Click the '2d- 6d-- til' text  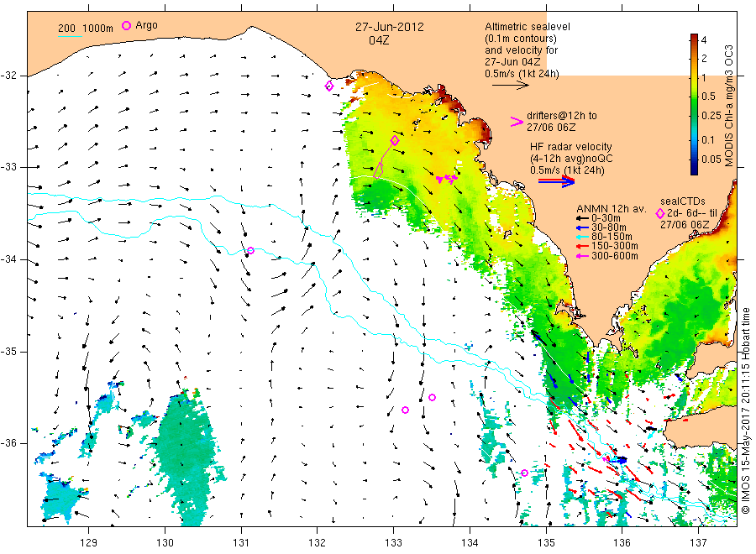point(692,213)
